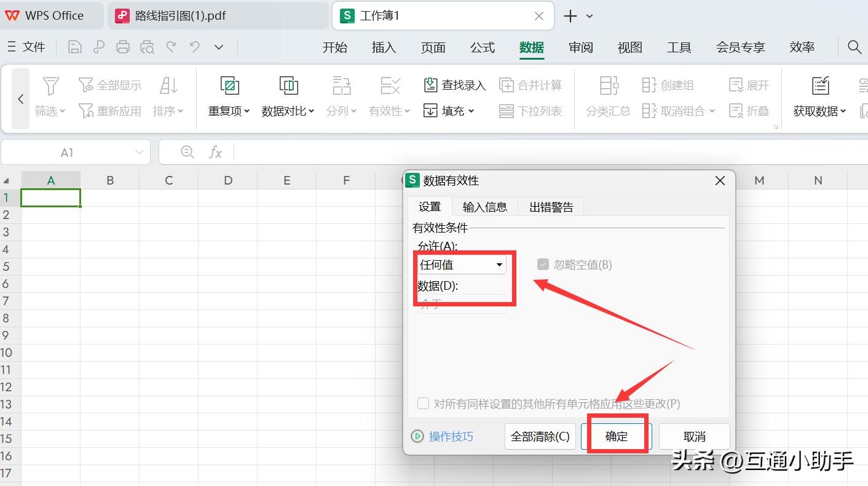Click the 查找录入 lookup entry icon

pos(431,85)
